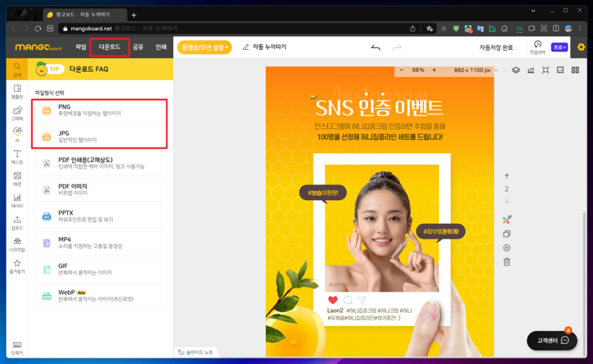This screenshot has height=364, width=593.
Task: Click the browser share page icon
Action: click(x=413, y=28)
